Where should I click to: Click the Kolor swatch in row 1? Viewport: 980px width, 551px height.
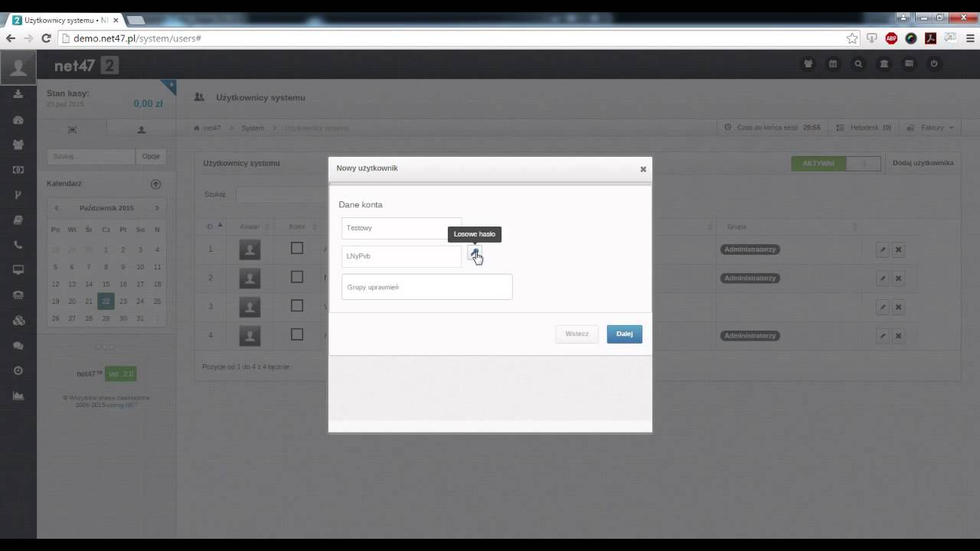297,248
